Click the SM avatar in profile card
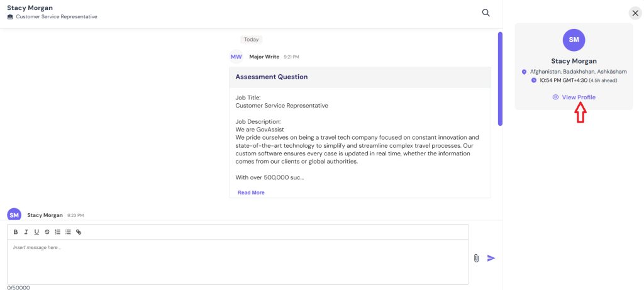644x290 pixels. coord(574,40)
